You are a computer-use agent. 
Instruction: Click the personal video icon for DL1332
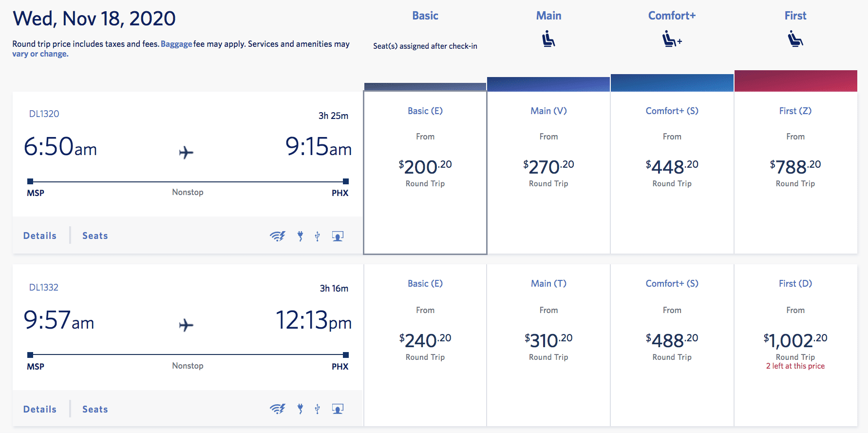(x=338, y=409)
